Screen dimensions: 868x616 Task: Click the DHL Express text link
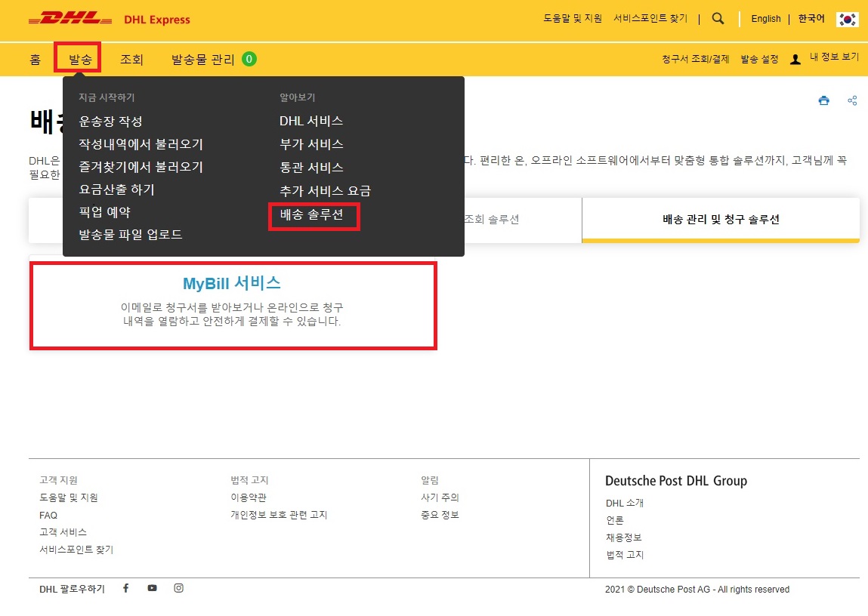point(156,20)
